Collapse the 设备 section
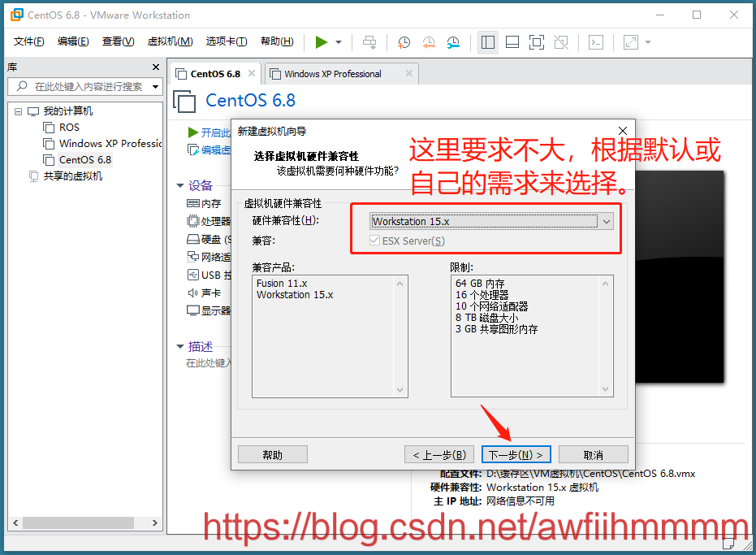756x555 pixels. [180, 185]
